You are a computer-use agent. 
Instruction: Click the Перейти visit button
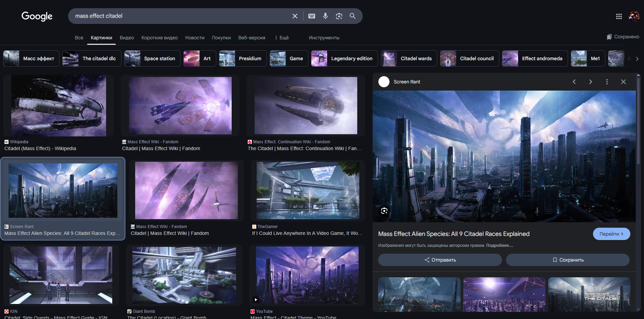[611, 234]
